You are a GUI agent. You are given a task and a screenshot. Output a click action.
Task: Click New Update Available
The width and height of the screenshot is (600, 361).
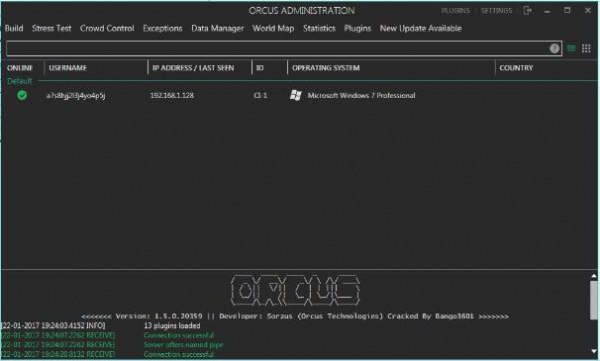[421, 28]
